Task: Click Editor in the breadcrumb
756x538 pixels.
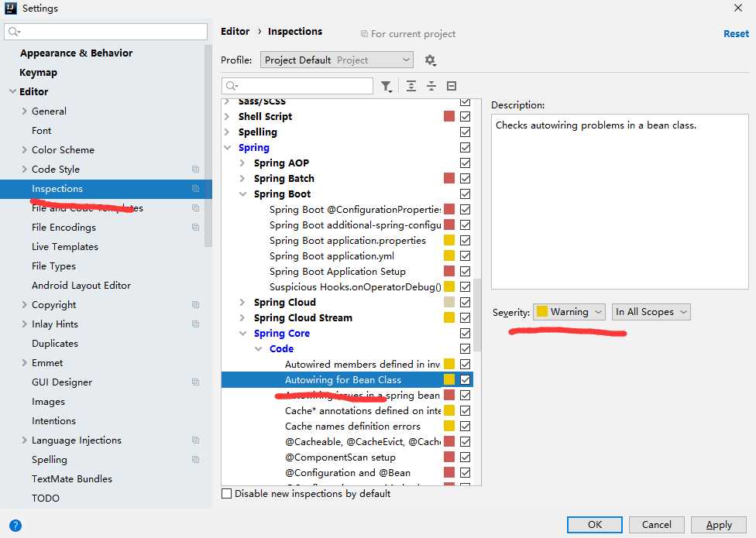Action: [x=235, y=31]
